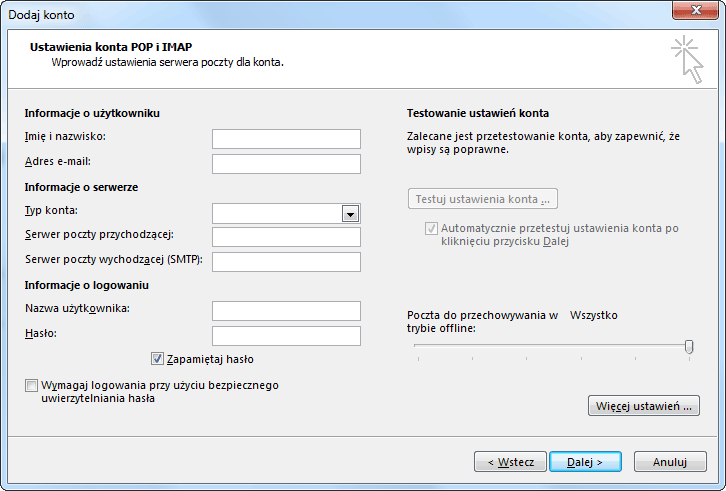Click the Typ konta combo box field
Image resolution: width=726 pixels, height=491 pixels.
pos(286,214)
